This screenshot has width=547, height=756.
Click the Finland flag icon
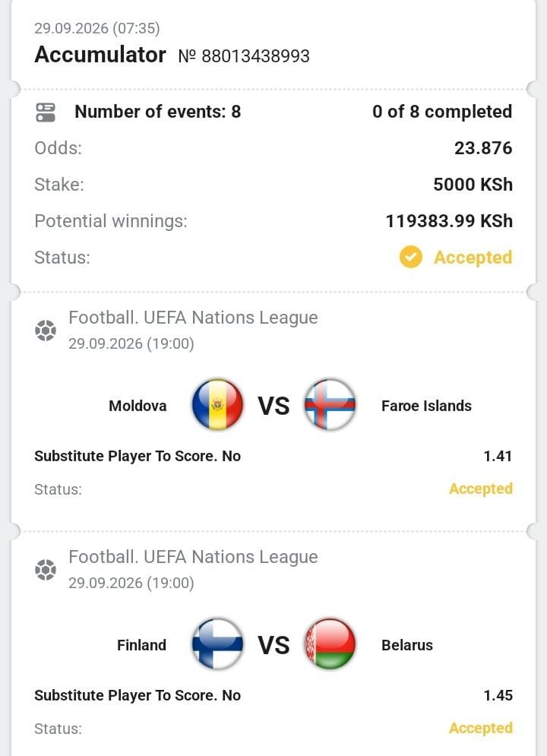pos(217,644)
